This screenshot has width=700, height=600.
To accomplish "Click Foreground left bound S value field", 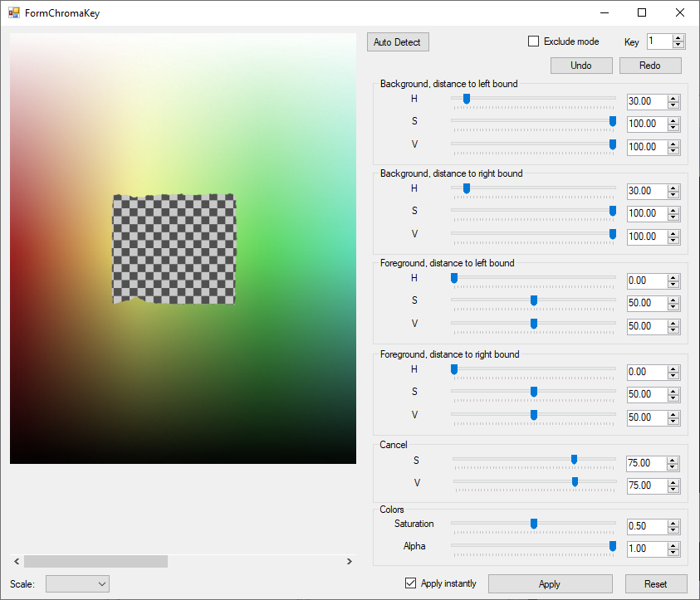I will (x=648, y=304).
